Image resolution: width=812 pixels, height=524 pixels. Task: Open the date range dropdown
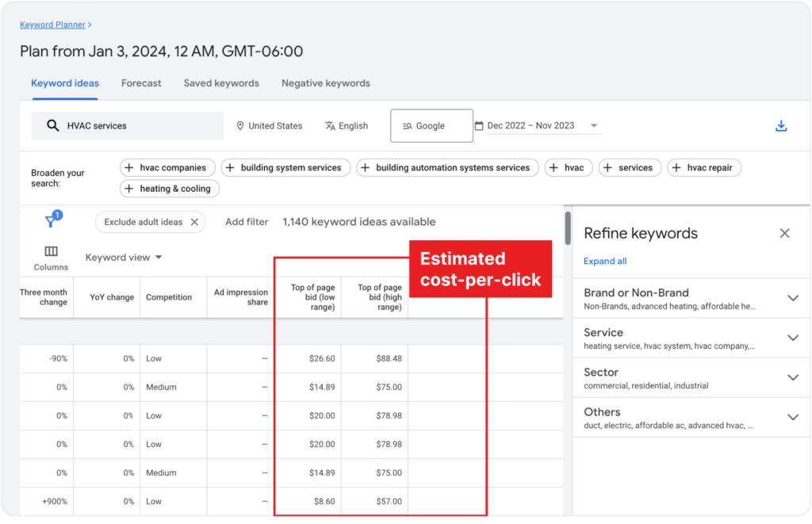[594, 126]
